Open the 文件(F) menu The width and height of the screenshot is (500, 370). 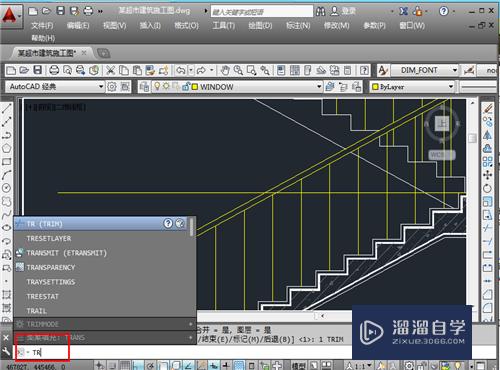point(42,26)
